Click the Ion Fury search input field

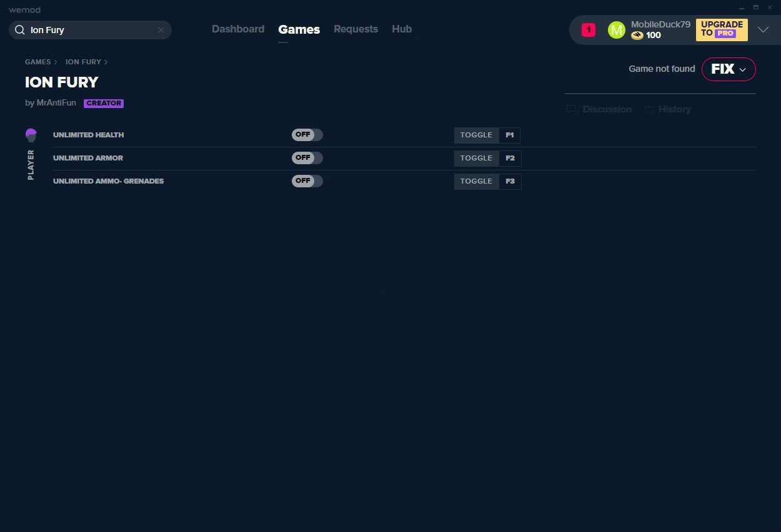click(x=91, y=30)
